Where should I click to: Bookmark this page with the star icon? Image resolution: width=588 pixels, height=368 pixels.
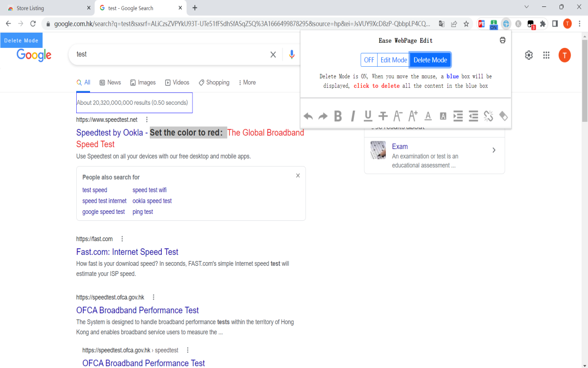coord(466,24)
